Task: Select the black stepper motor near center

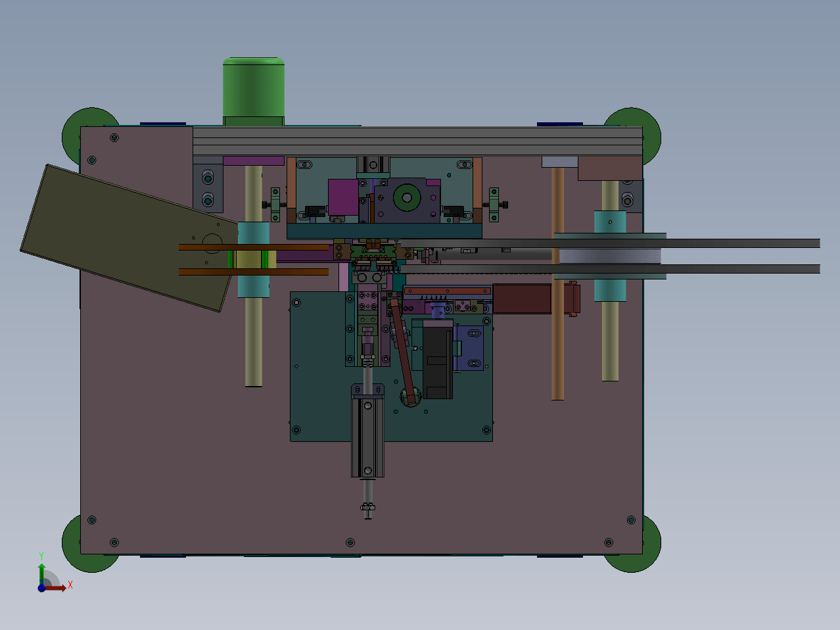Action: (436, 362)
